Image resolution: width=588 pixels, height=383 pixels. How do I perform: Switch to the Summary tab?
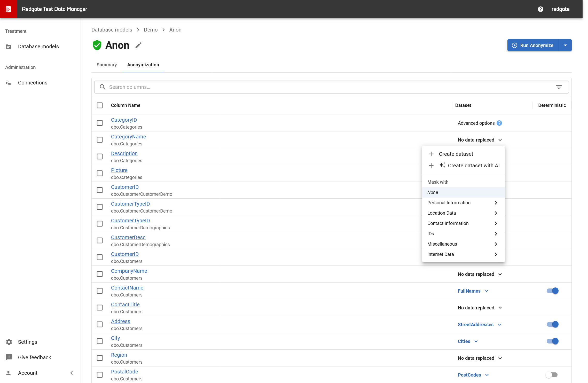pyautogui.click(x=107, y=65)
